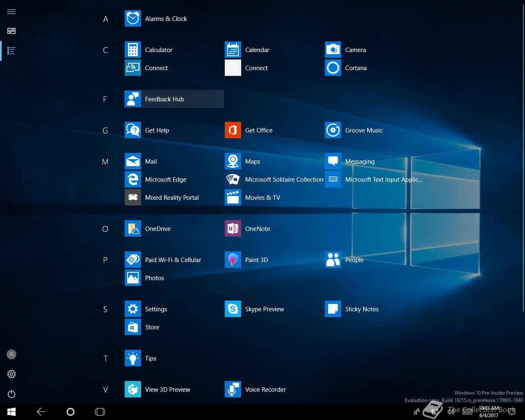Select the Groove Music label text

tap(364, 130)
